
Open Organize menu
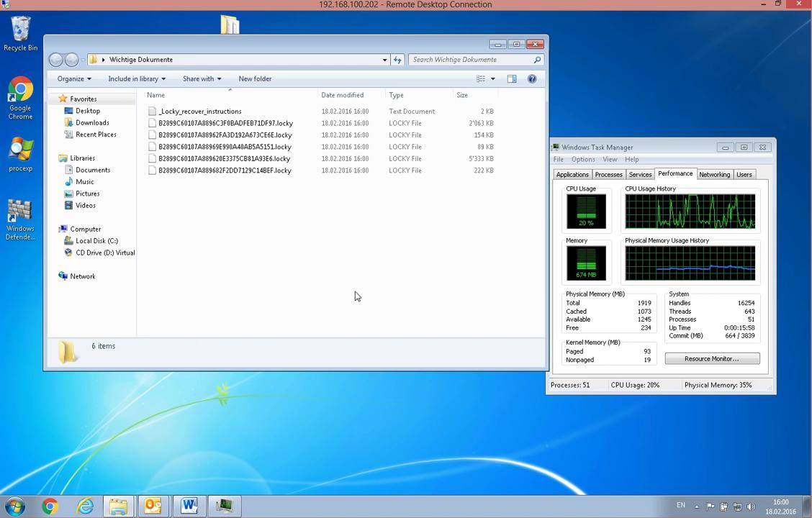coord(74,78)
